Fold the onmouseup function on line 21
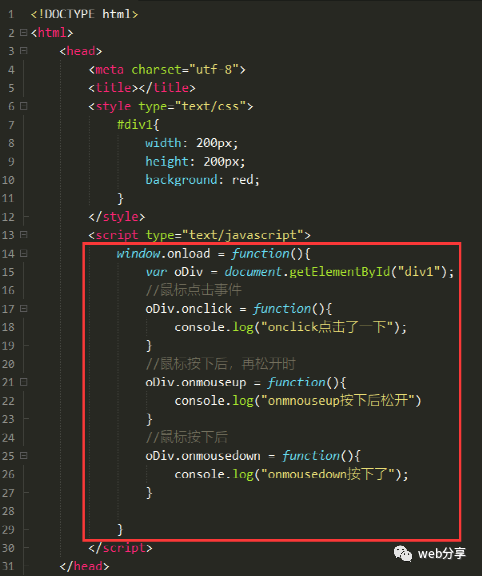The width and height of the screenshot is (482, 576). tap(24, 382)
